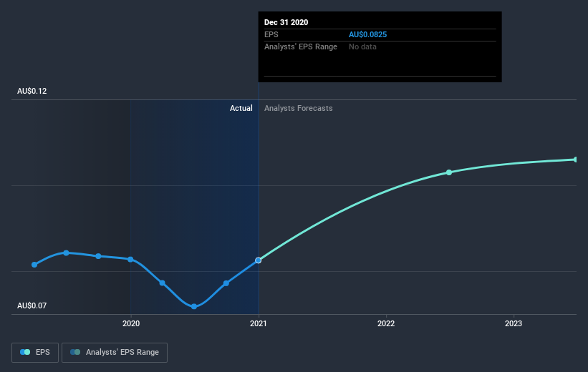This screenshot has width=588, height=372.
Task: Click the 'Analysts Forecasts' section label
Action: [299, 108]
